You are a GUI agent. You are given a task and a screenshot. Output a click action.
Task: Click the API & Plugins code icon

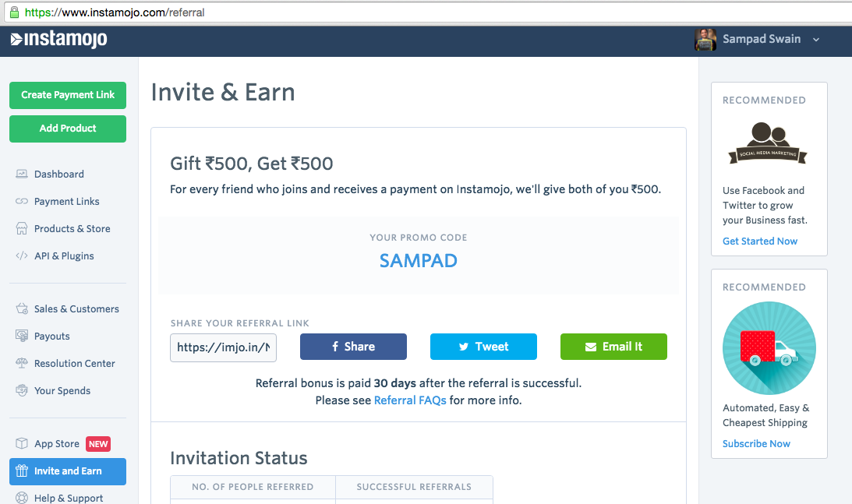click(22, 256)
